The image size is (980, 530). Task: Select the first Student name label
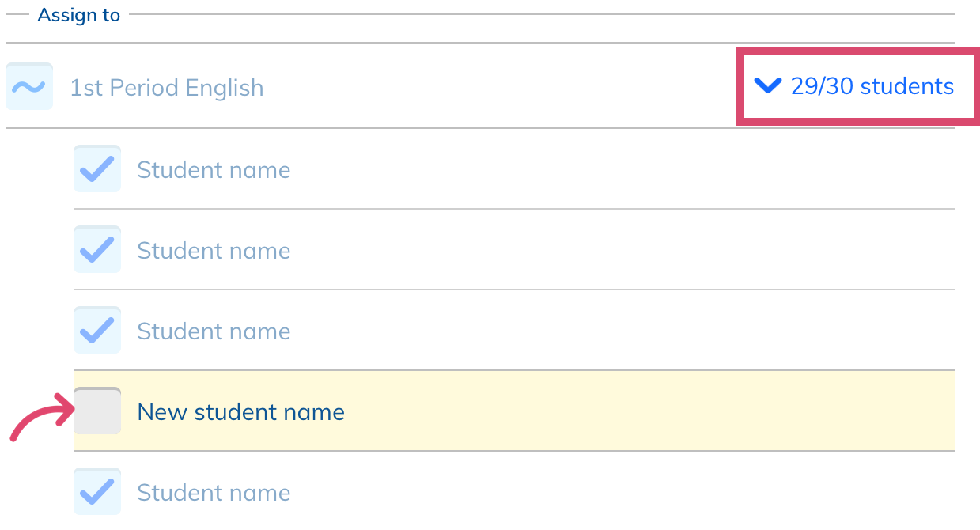tap(214, 170)
